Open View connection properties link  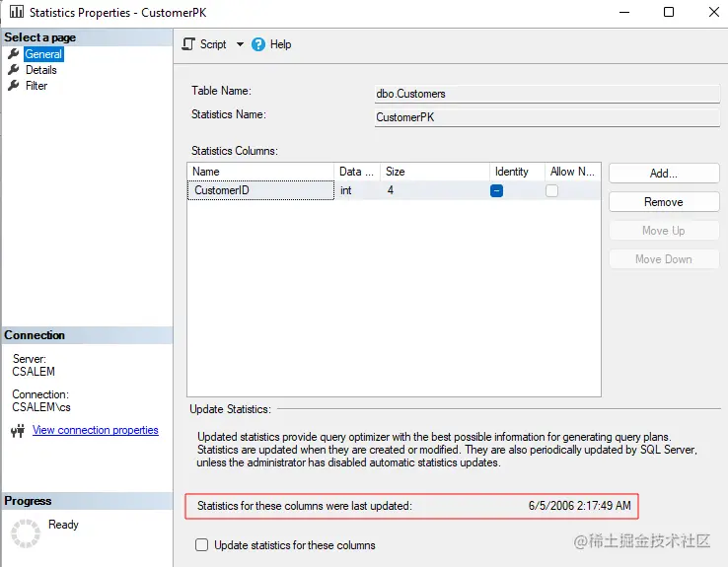(95, 430)
